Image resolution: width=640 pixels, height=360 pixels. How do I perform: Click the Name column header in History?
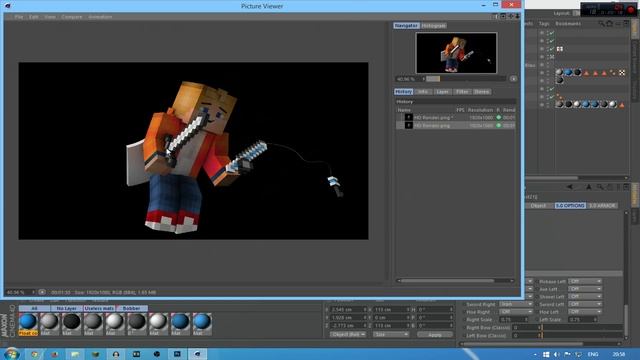(x=404, y=110)
